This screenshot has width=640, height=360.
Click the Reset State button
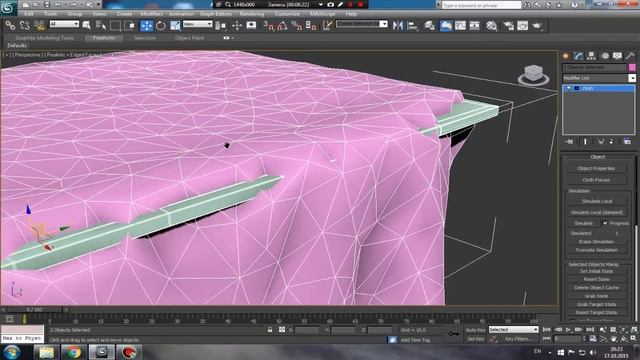click(x=596, y=280)
